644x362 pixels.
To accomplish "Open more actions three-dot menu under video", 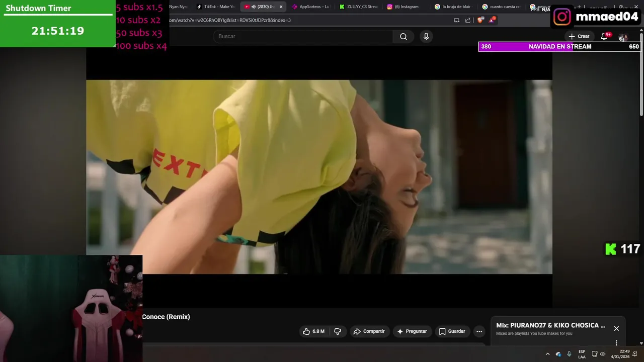I will (x=479, y=331).
